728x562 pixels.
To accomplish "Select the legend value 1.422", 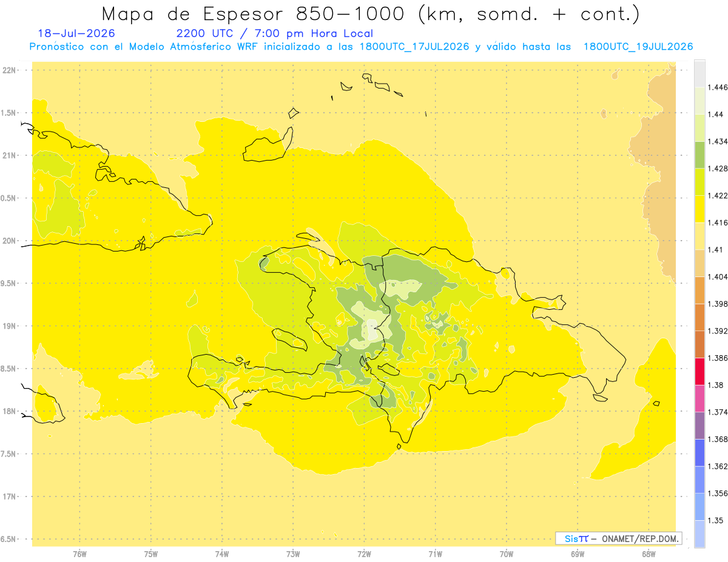I will (x=718, y=196).
